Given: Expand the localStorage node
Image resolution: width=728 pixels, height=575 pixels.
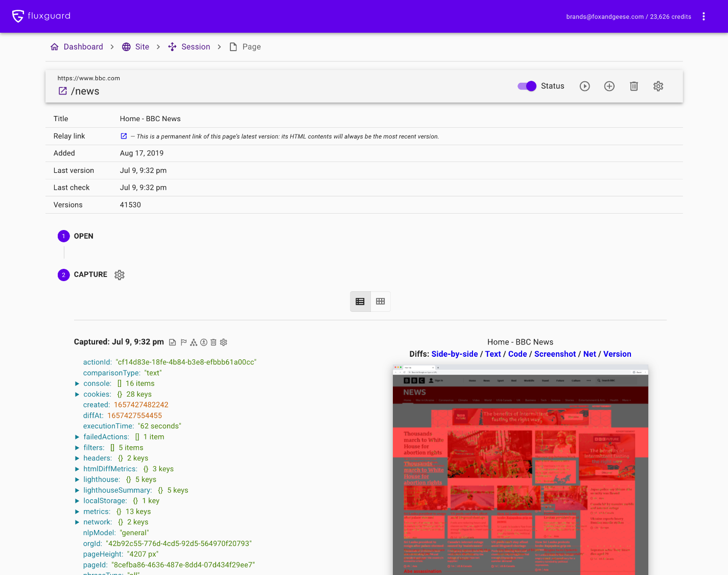Looking at the screenshot, I should point(77,501).
